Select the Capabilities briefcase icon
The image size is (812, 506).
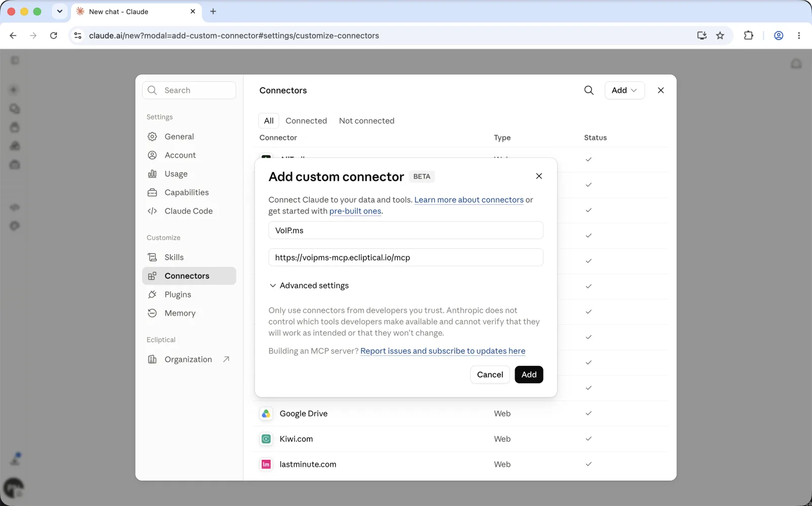pyautogui.click(x=152, y=192)
